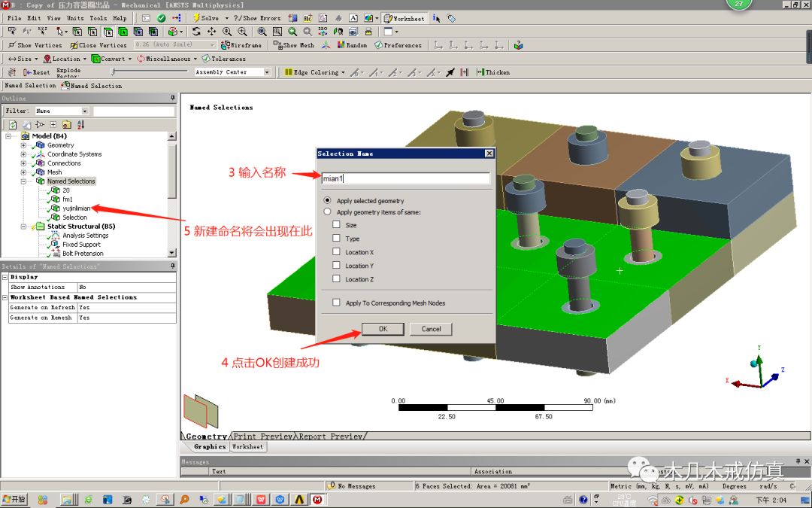
Task: Switch to the Worksheet tab
Action: click(248, 446)
